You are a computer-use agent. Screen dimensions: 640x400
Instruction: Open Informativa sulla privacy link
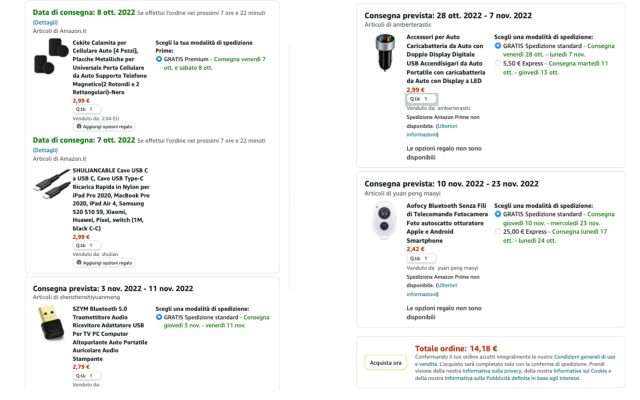click(x=478, y=370)
